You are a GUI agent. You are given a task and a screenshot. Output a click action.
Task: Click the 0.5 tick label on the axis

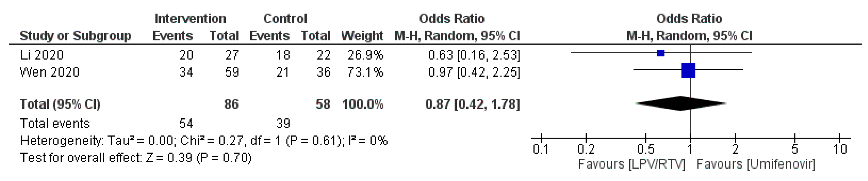(x=646, y=149)
